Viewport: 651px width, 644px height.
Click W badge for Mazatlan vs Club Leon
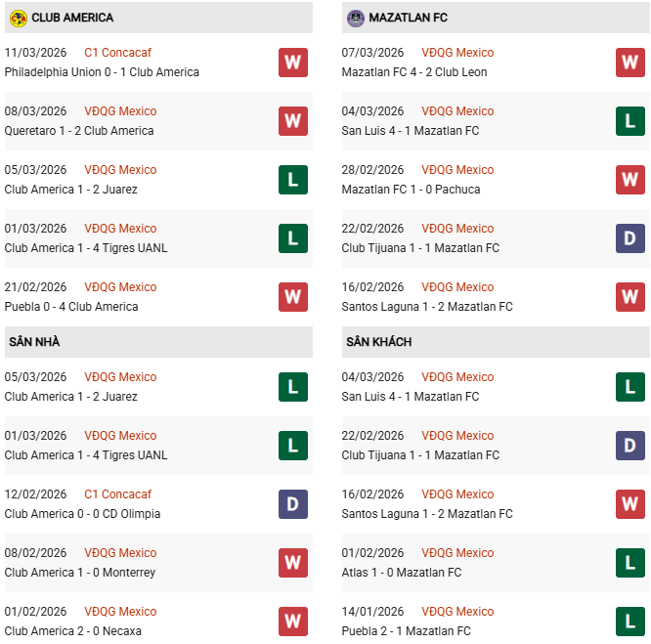coord(630,63)
